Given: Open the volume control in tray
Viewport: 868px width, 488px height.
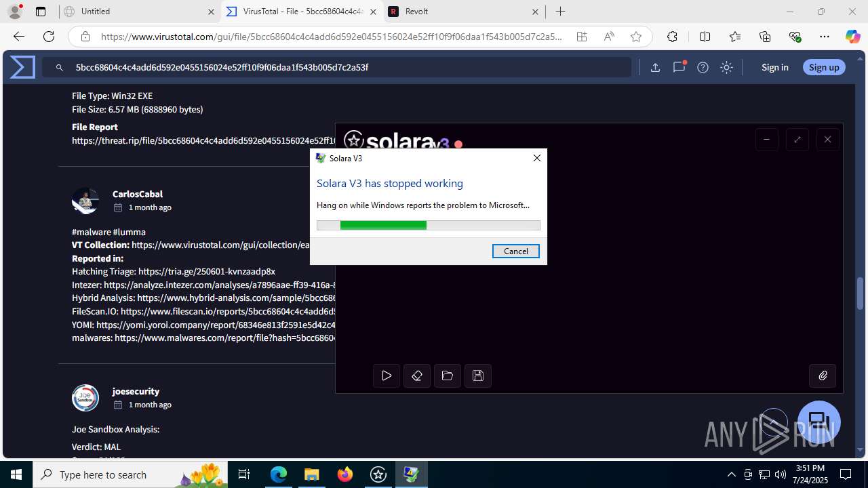Looking at the screenshot, I should tap(781, 474).
